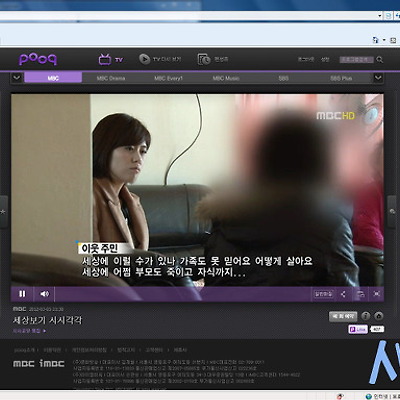Switch to the MBC Drama channel tab
The height and width of the screenshot is (400, 400).
[x=111, y=78]
